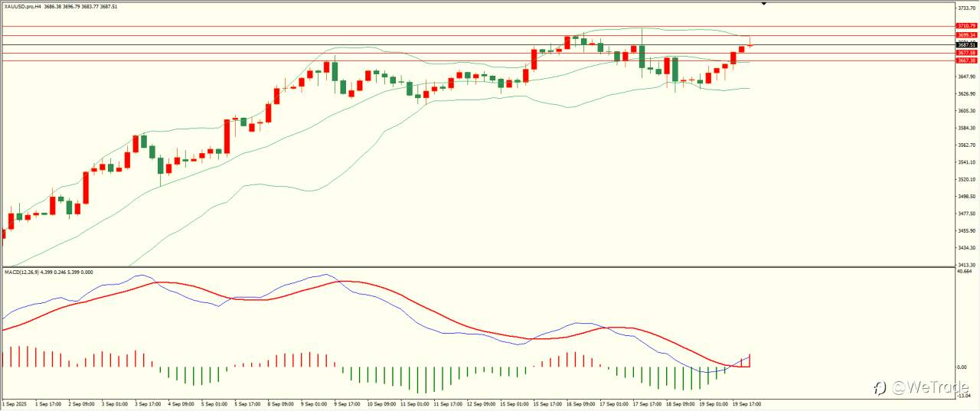Click the 3584.30 value on the price axis
Viewport: 980px width, 411px height.
967,128
